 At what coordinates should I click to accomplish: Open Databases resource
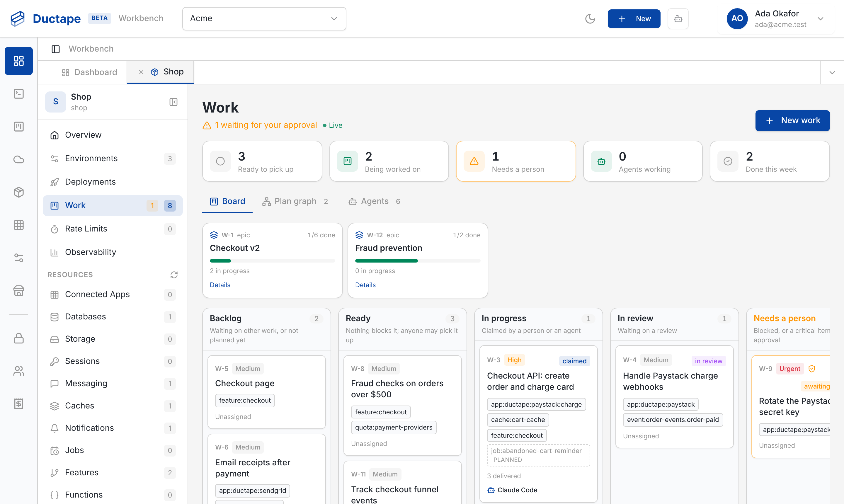(x=113, y=317)
